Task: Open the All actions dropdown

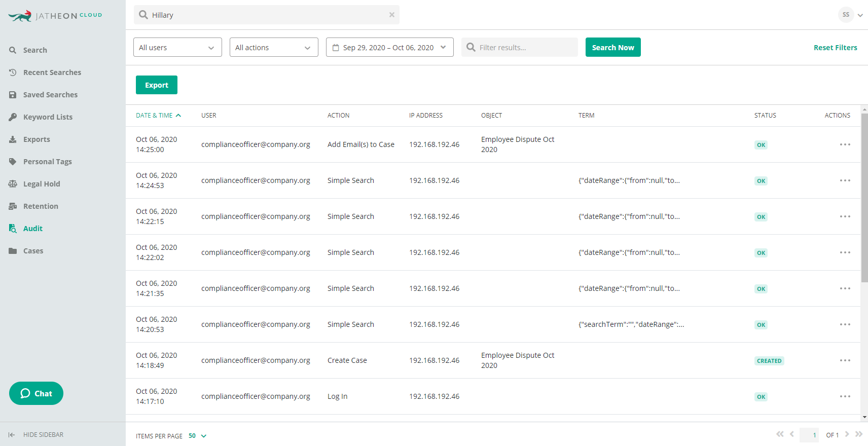Action: click(274, 47)
